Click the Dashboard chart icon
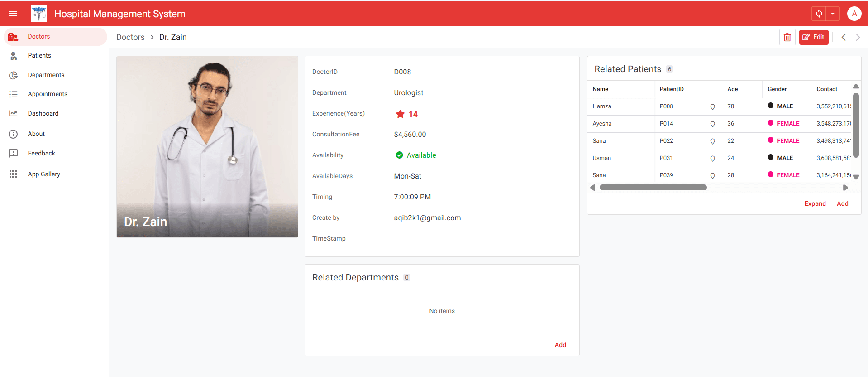 (x=13, y=113)
